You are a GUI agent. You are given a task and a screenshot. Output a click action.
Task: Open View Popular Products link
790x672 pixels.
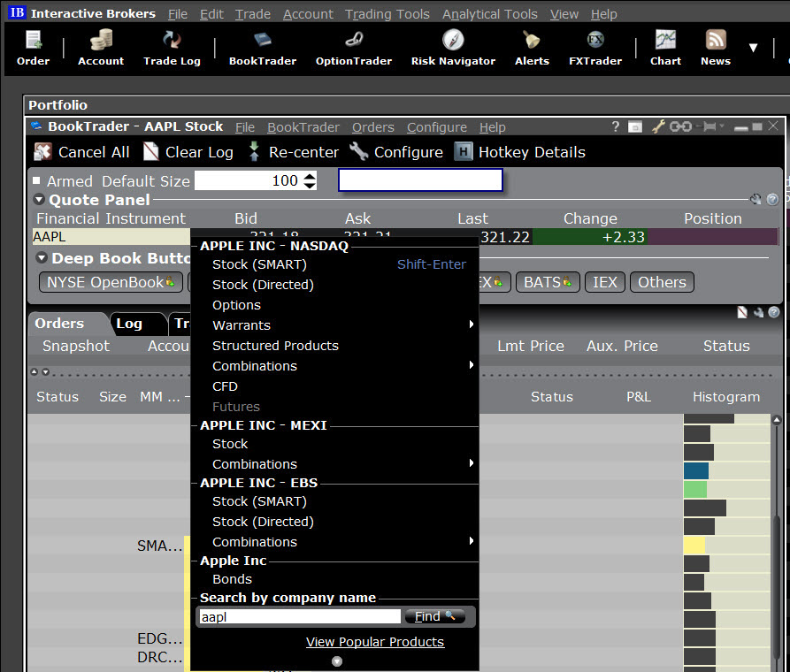click(x=375, y=642)
